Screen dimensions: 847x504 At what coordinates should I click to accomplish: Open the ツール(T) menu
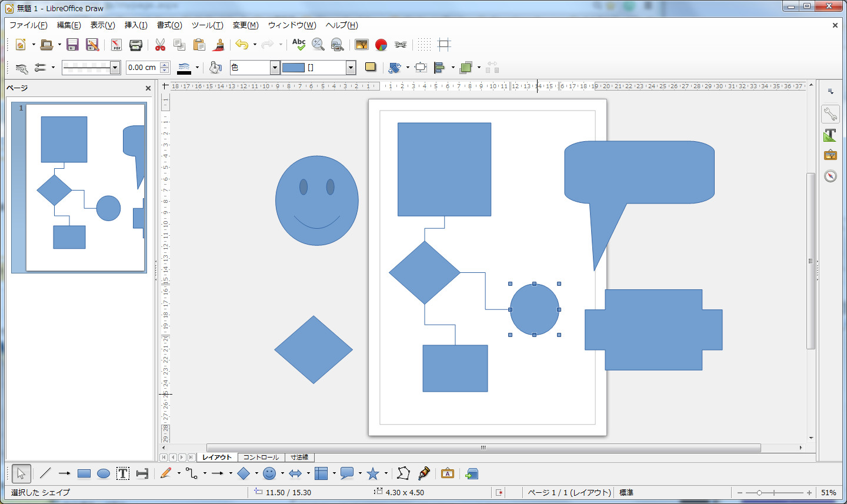(x=207, y=25)
